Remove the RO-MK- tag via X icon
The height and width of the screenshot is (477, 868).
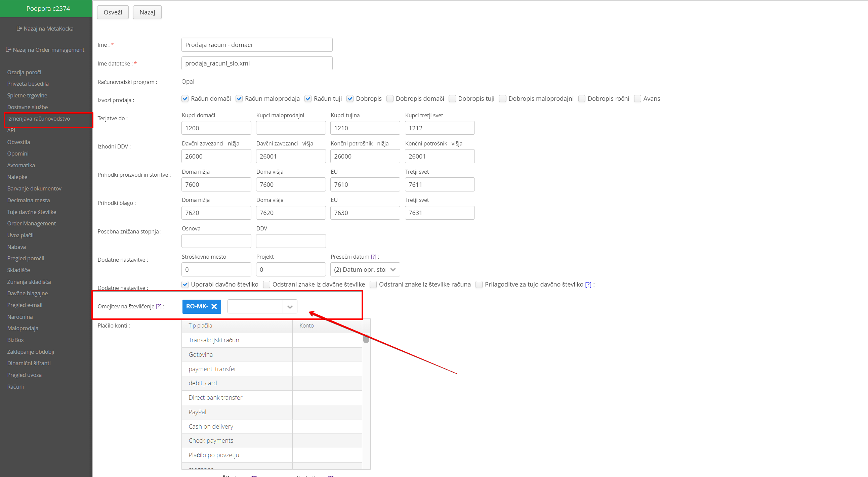[214, 306]
